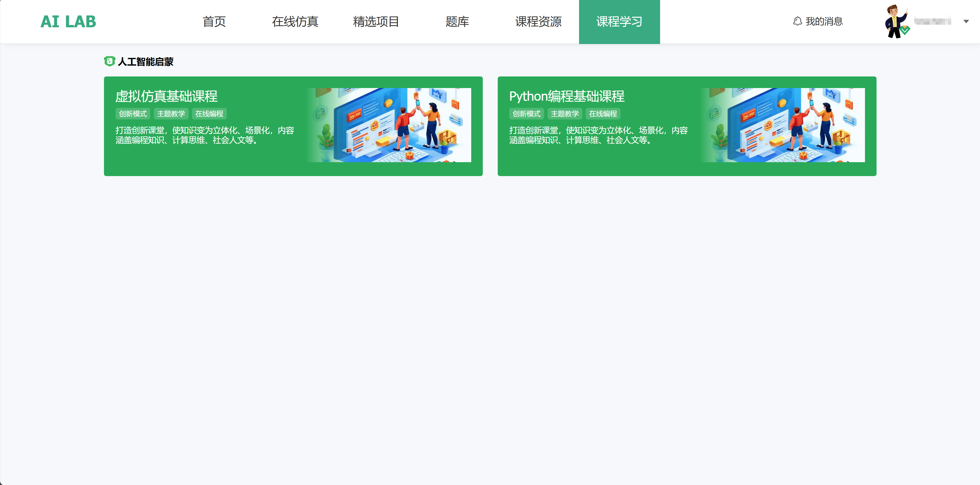Open 我的消息 messages link
Viewport: 980px width, 485px height.
[824, 21]
